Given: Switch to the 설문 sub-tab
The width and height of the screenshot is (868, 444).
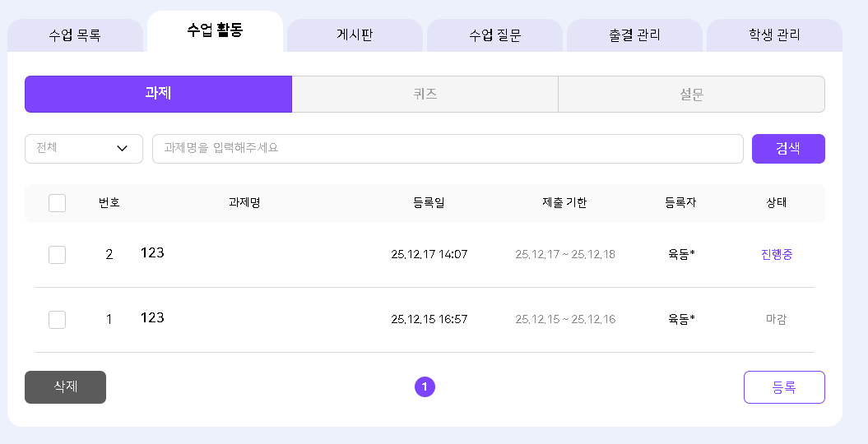Looking at the screenshot, I should [691, 95].
